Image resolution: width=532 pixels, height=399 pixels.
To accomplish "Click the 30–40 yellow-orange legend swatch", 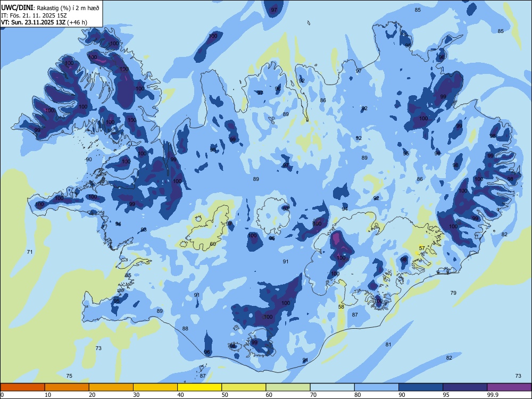I will [x=155, y=387].
